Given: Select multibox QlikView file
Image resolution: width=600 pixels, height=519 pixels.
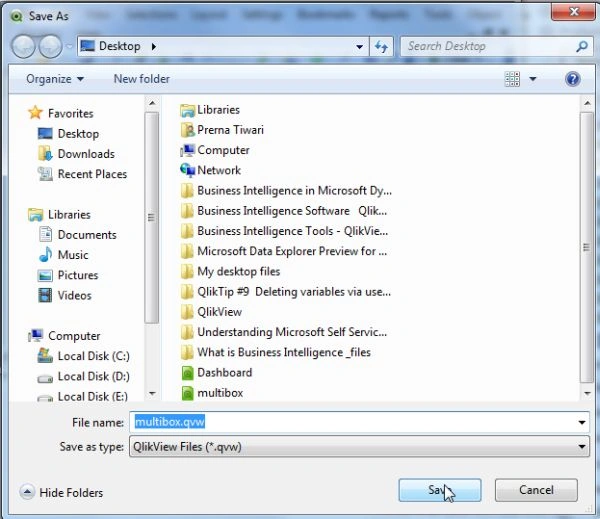Looking at the screenshot, I should 212,393.
